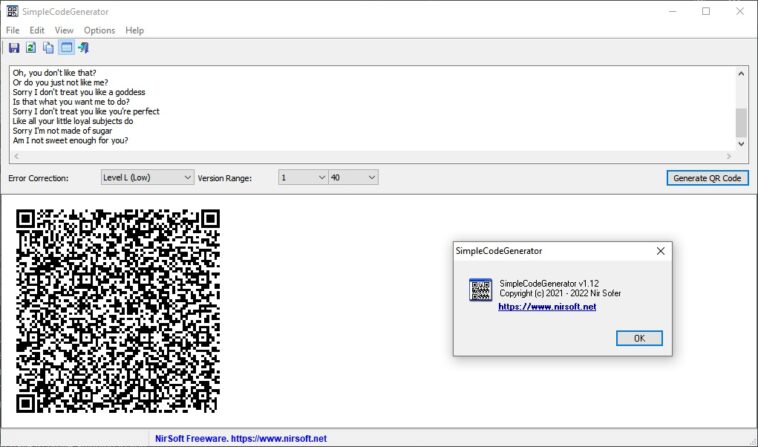Click the "Error Correction:" label

(x=38, y=178)
